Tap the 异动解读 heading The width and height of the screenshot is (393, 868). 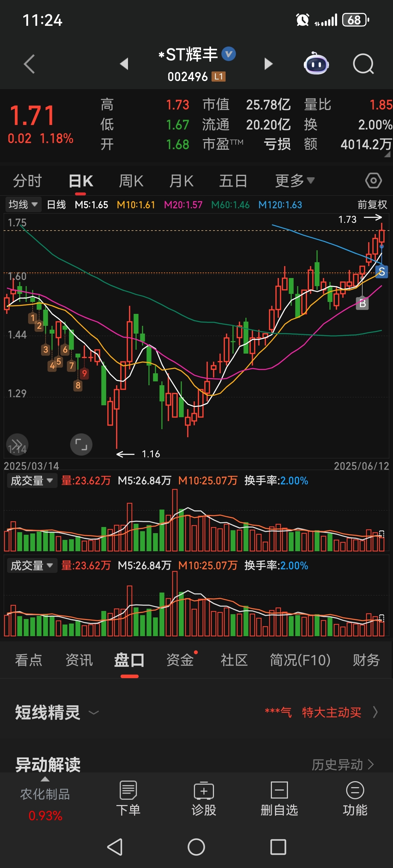point(48,764)
